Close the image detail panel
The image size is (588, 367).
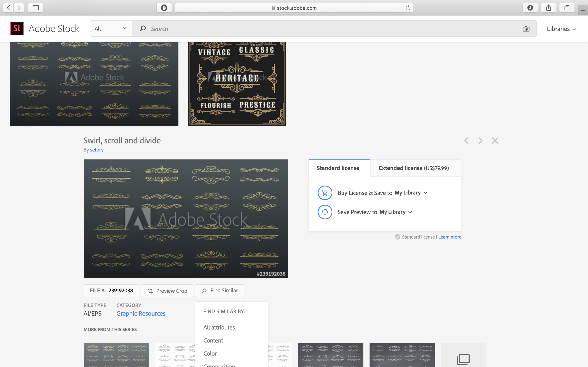[x=495, y=141]
